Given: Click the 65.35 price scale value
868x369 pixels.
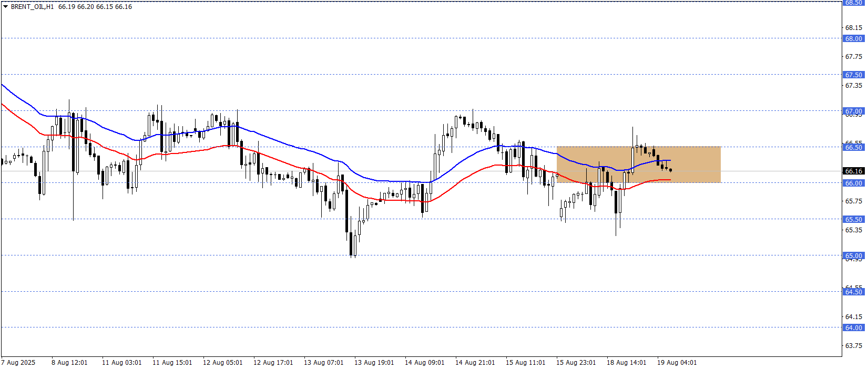Looking at the screenshot, I should point(854,230).
